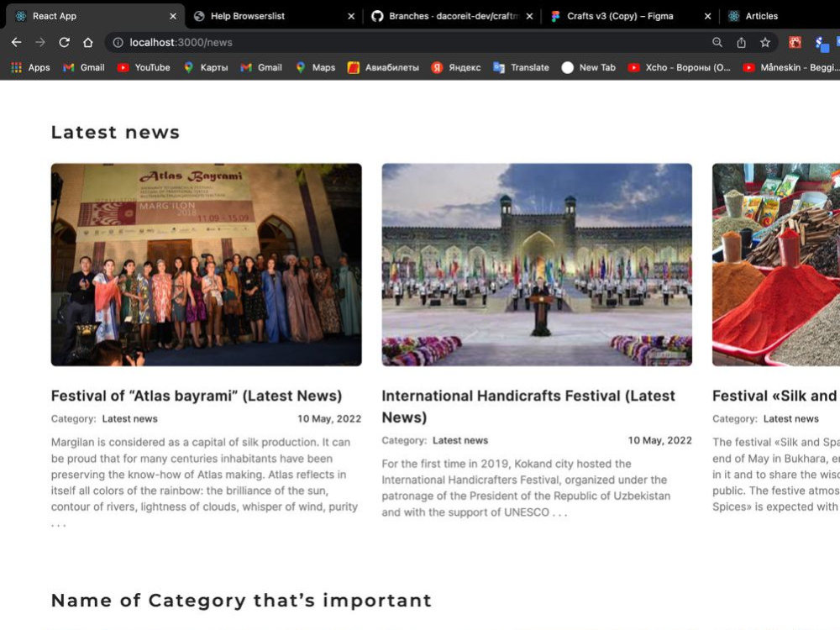This screenshot has height=630, width=840.
Task: Select Latest news category under Silk festival
Action: pos(790,419)
